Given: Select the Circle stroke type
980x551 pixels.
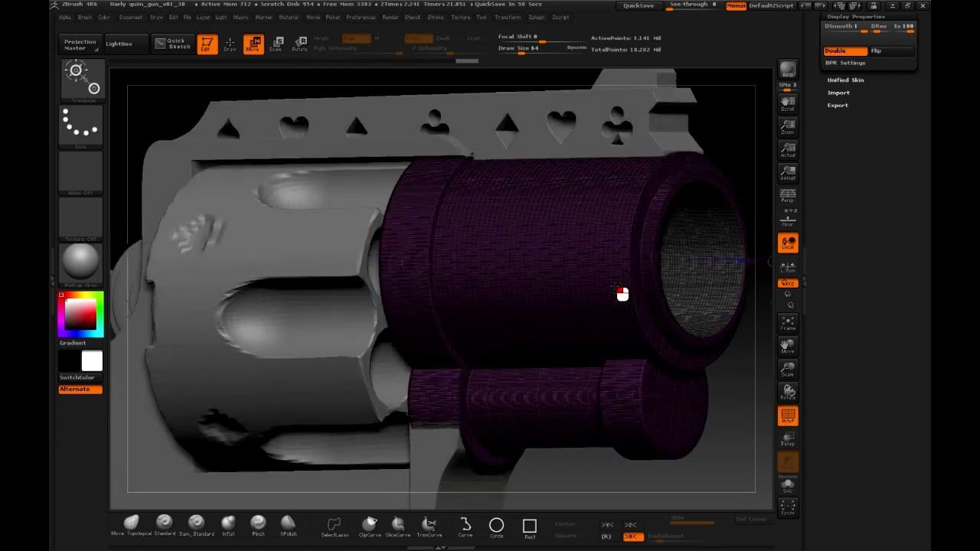Looking at the screenshot, I should click(x=497, y=527).
